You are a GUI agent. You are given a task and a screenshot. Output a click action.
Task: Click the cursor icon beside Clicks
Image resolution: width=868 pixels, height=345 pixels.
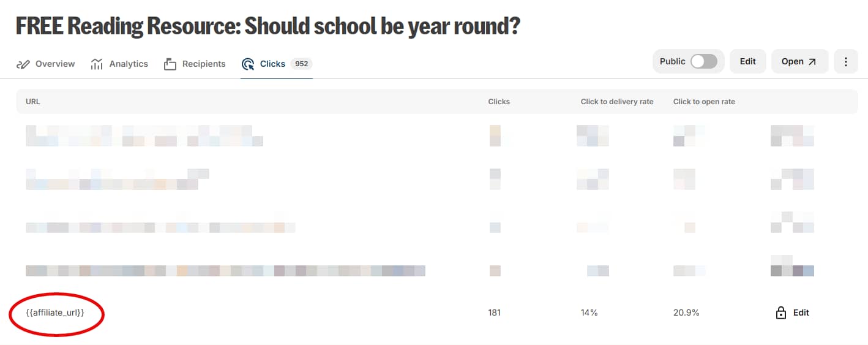tap(248, 64)
